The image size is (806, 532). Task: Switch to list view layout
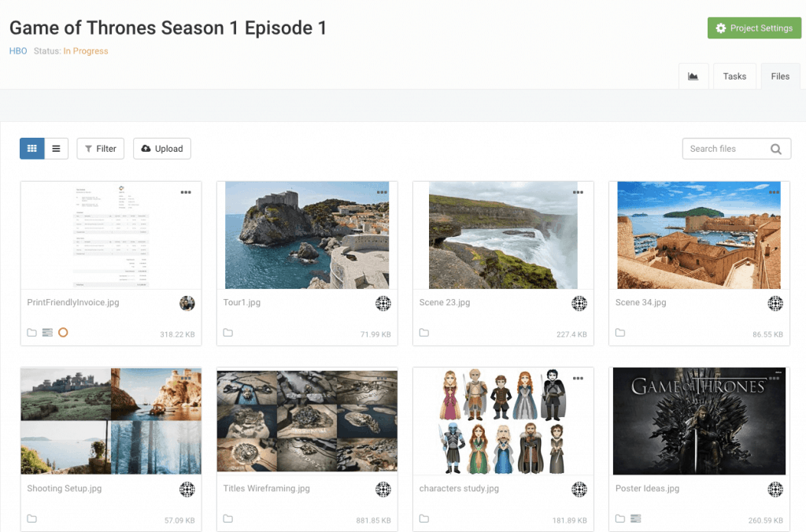point(55,148)
